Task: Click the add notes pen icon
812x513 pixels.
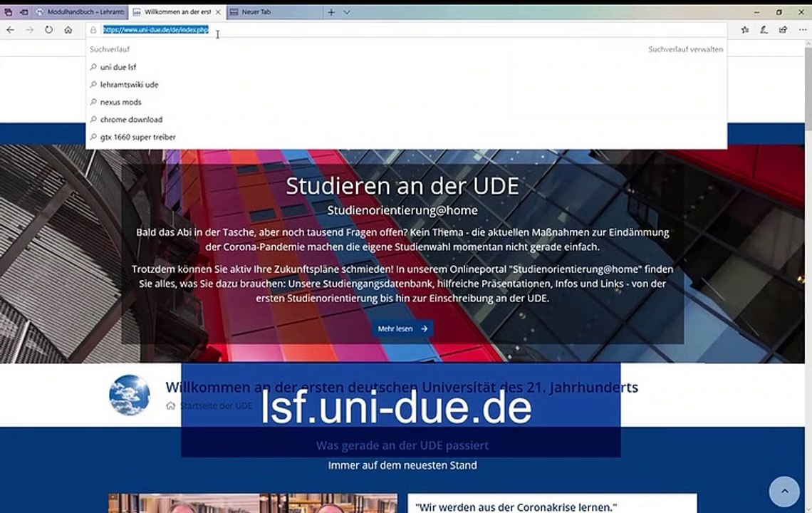Action: [x=764, y=30]
